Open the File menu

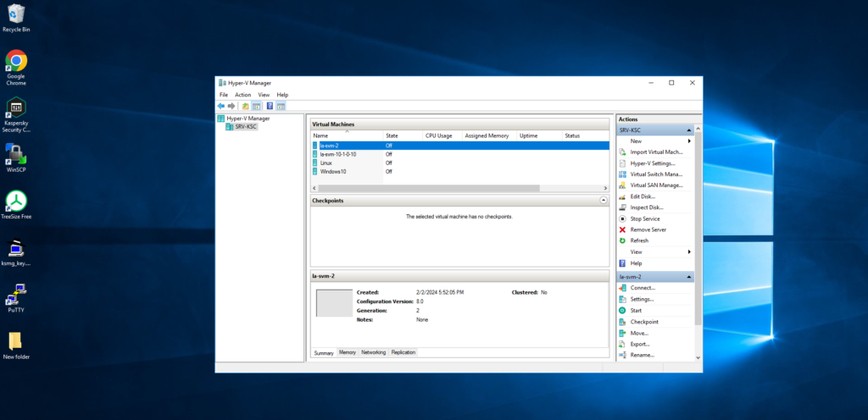pyautogui.click(x=224, y=95)
